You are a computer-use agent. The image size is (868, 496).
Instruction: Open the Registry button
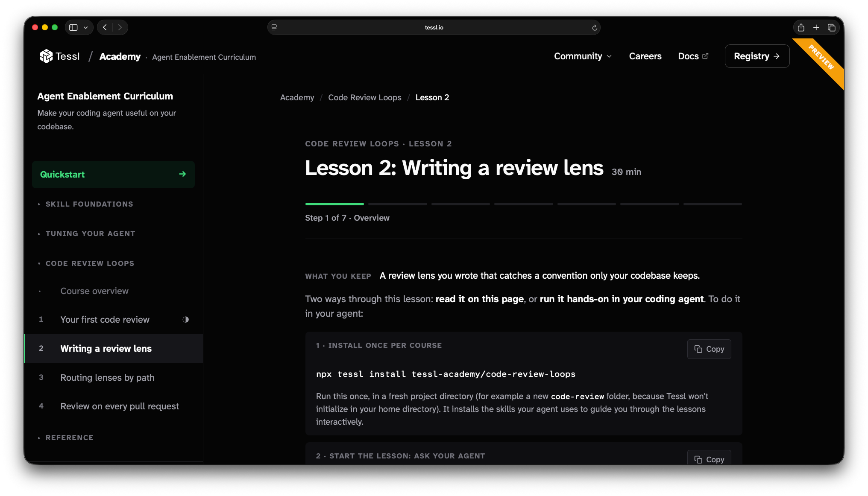click(x=757, y=56)
